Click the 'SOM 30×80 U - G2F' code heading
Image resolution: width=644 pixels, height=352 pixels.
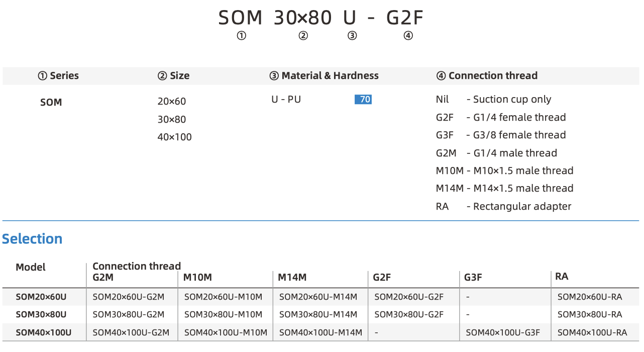coord(321,18)
